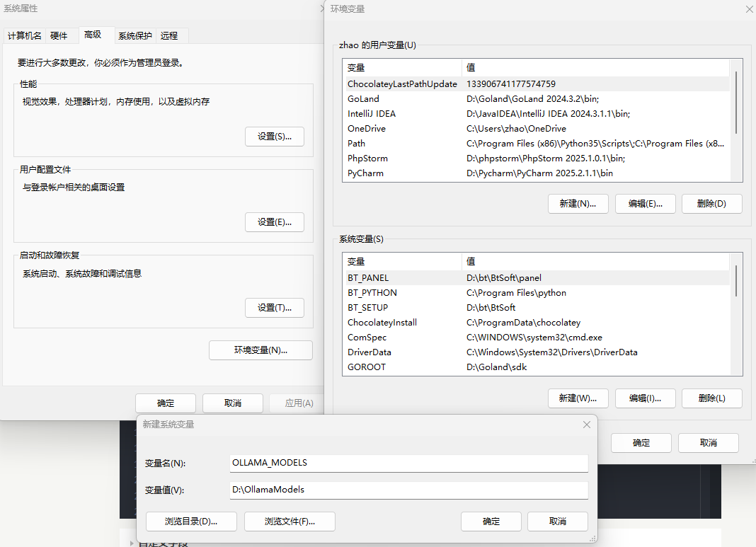Click 新建(N)... for user variables

tap(578, 204)
